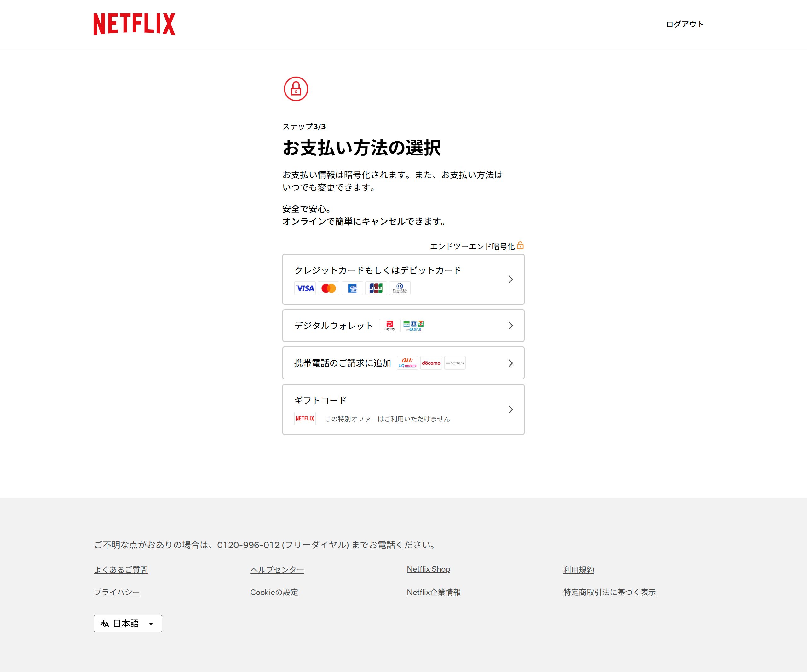The width and height of the screenshot is (807, 672).
Task: Select the VISA card icon
Action: (x=305, y=288)
